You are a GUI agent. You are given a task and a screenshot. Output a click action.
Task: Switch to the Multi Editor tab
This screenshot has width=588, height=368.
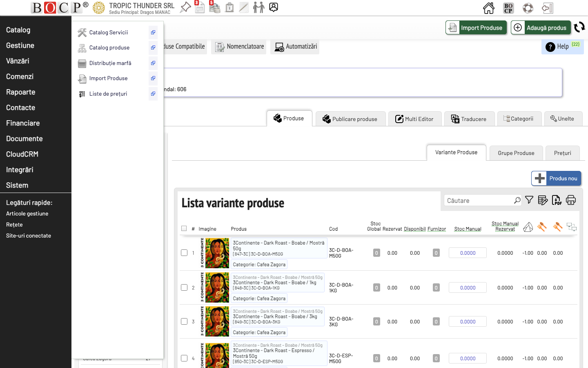[x=415, y=119]
